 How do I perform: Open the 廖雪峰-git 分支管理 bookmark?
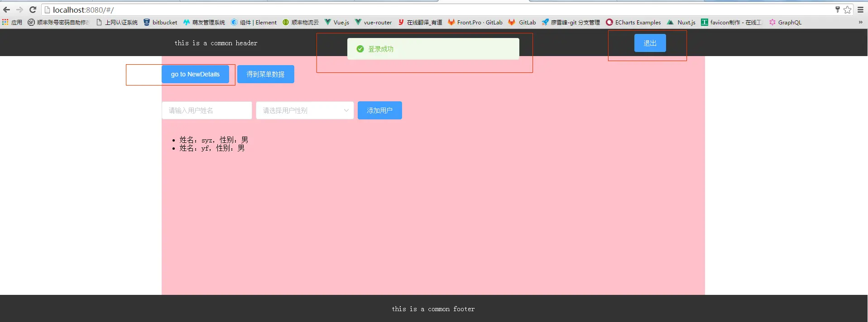click(571, 22)
